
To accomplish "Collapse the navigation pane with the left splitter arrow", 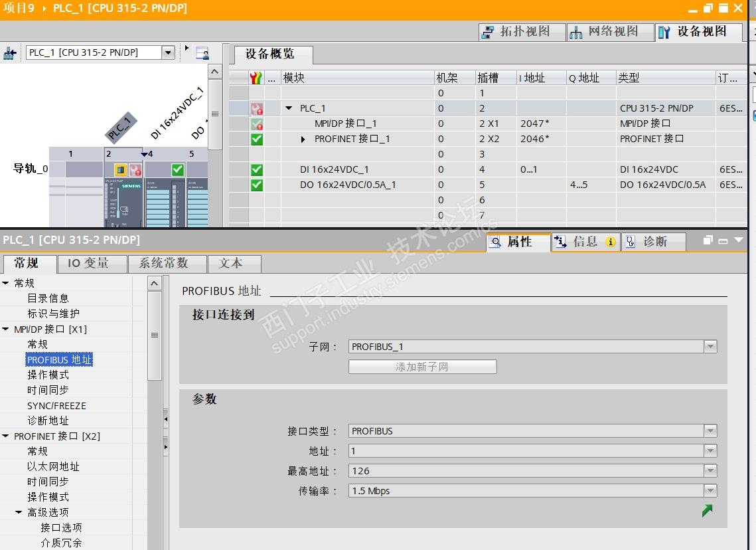I will (x=166, y=419).
